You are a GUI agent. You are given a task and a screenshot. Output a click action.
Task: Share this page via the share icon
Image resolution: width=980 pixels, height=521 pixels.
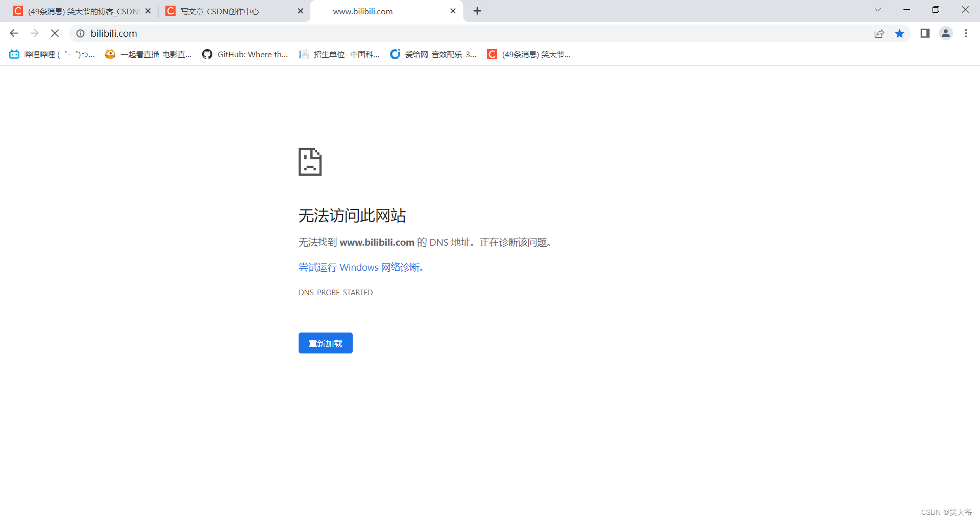879,33
